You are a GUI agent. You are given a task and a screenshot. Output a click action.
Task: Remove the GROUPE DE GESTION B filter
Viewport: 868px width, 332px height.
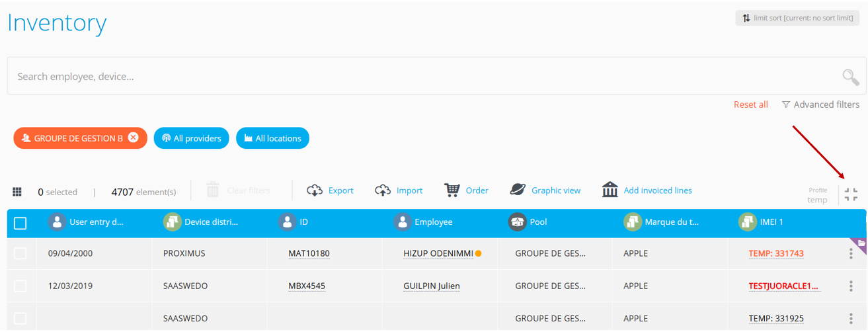pyautogui.click(x=134, y=138)
